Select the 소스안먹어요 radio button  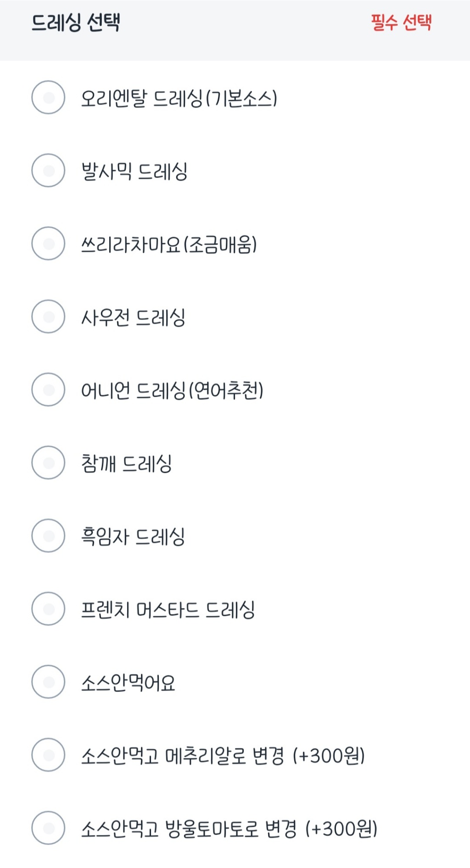click(x=48, y=682)
